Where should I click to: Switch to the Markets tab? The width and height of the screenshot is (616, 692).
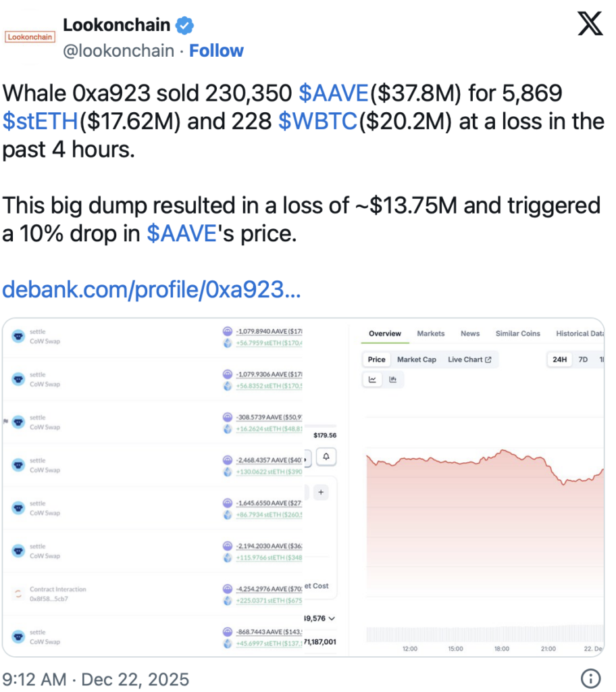pos(430,333)
